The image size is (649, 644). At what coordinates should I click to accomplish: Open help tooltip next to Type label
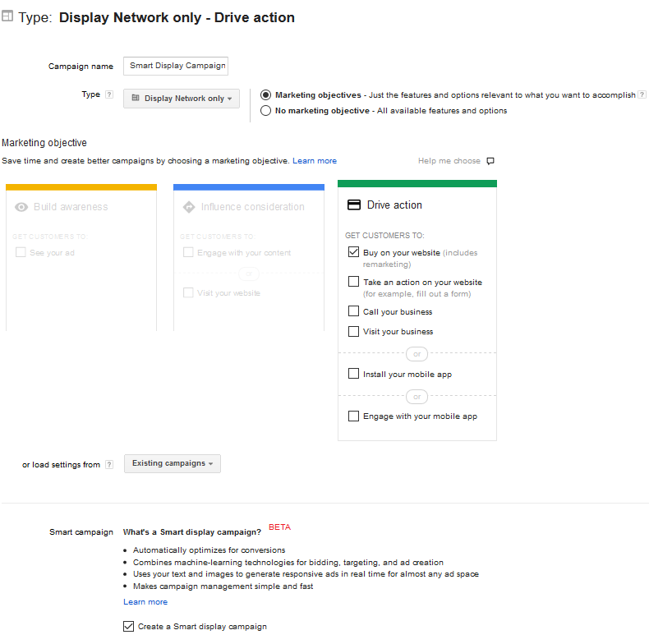coord(109,94)
